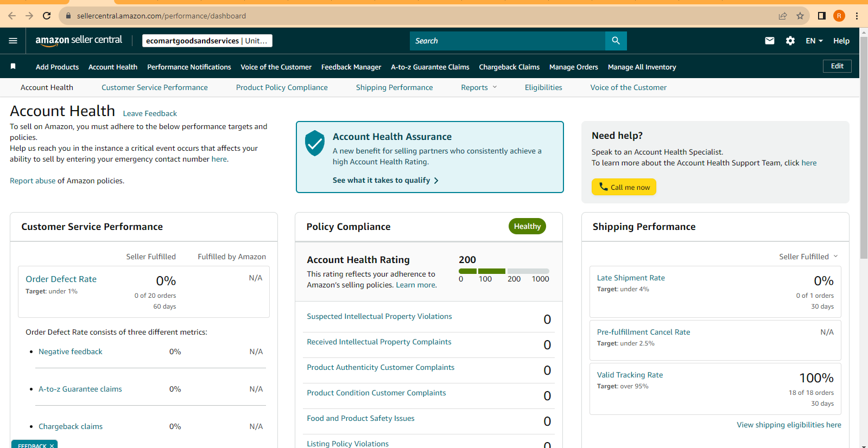The image size is (868, 448).
Task: Open the settings gear icon
Action: tap(790, 41)
